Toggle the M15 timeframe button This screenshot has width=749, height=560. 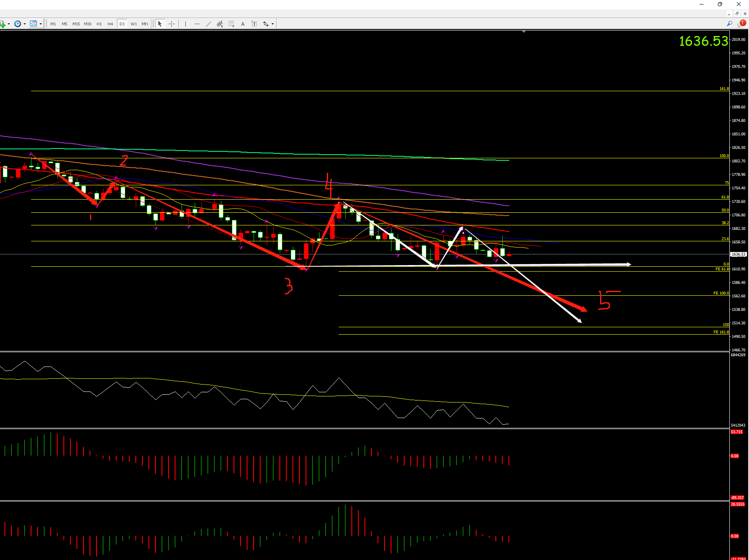coord(76,24)
